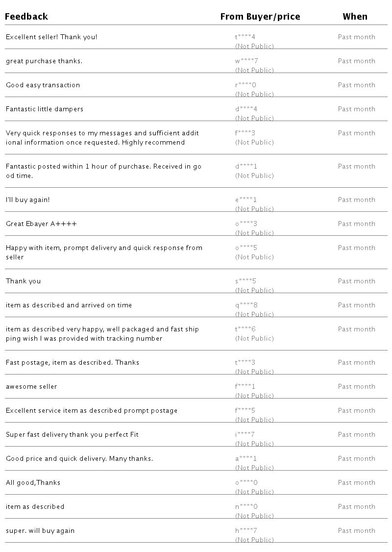Click the Feedback column header
The width and height of the screenshot is (392, 552).
[x=26, y=17]
